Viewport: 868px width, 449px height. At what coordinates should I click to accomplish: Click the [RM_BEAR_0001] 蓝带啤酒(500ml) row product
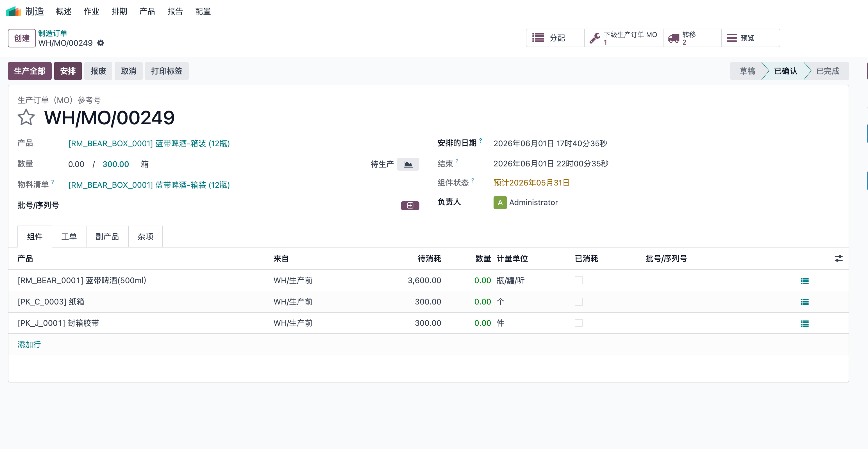82,280
